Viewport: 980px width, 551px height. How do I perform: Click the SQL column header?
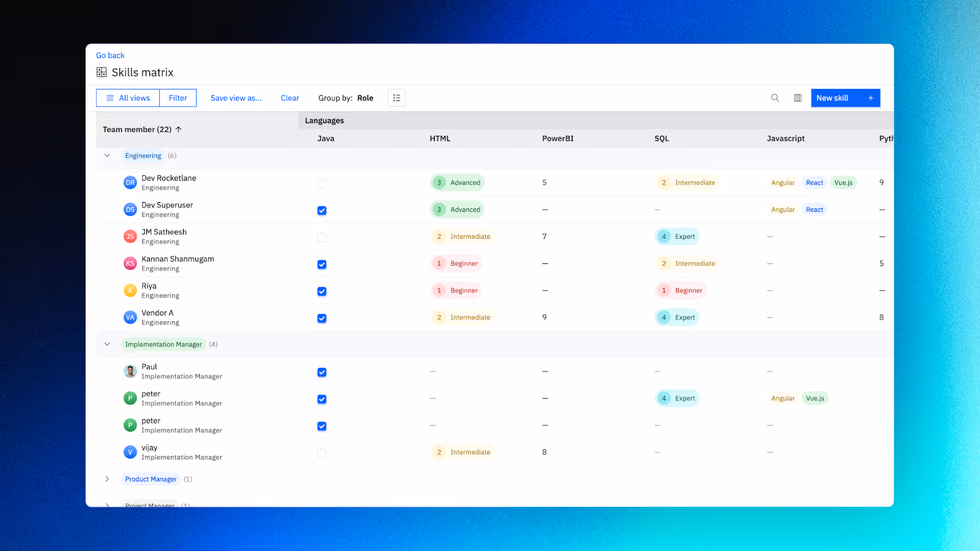pyautogui.click(x=661, y=138)
